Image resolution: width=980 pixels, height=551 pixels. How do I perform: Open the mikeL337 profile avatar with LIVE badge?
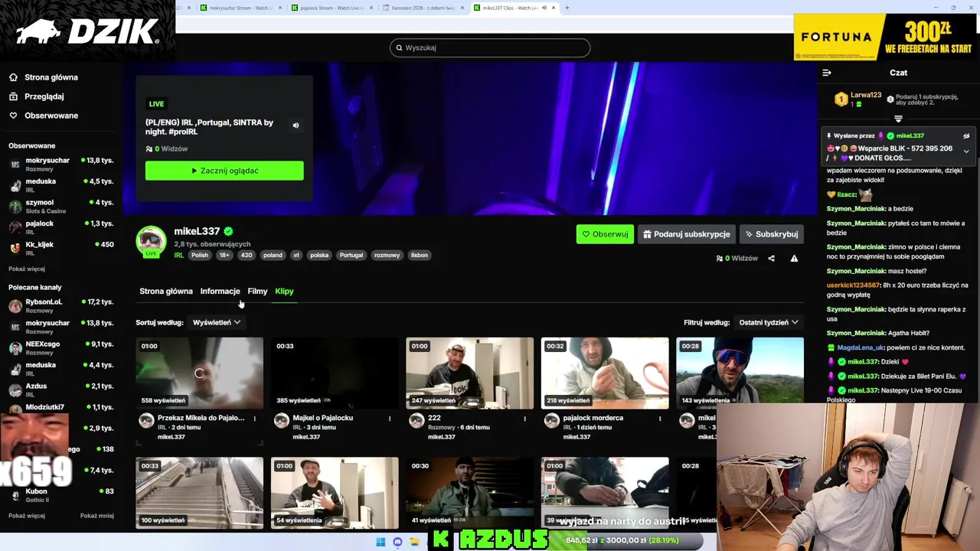click(x=151, y=241)
